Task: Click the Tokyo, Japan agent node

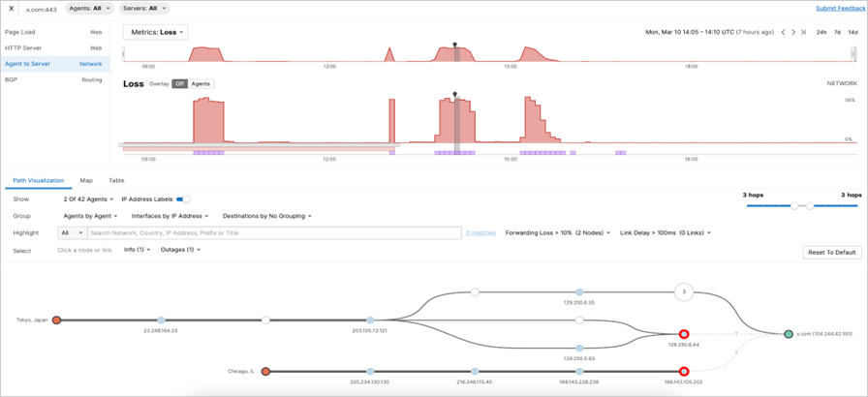Action: tap(57, 320)
